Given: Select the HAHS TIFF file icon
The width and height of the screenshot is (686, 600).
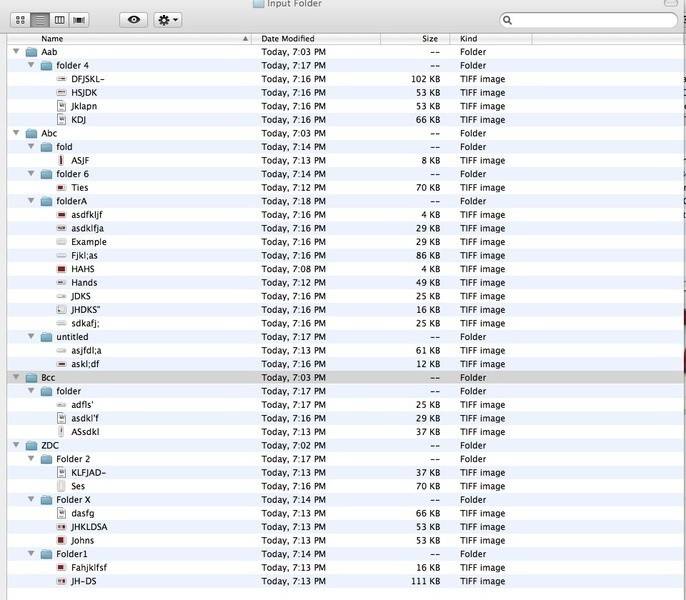Looking at the screenshot, I should click(62, 269).
